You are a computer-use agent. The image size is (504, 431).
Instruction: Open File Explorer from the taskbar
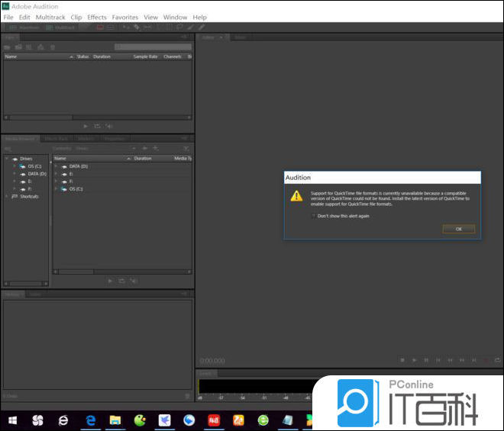[115, 420]
